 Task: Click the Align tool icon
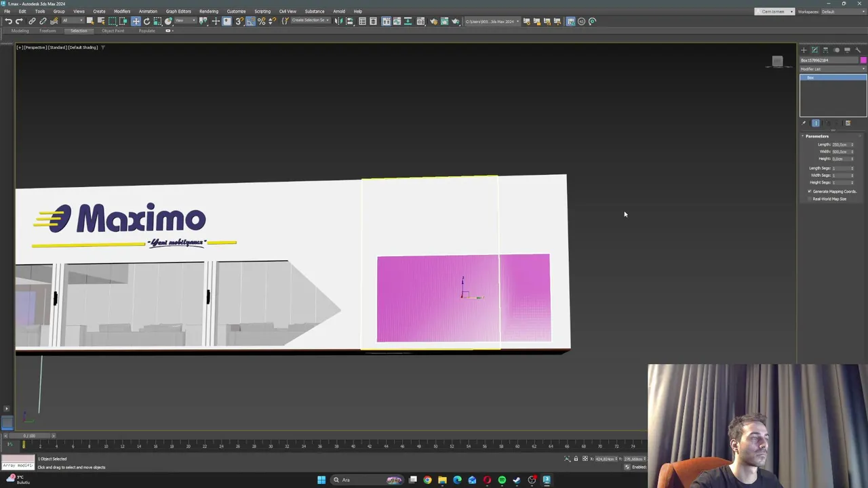(349, 21)
